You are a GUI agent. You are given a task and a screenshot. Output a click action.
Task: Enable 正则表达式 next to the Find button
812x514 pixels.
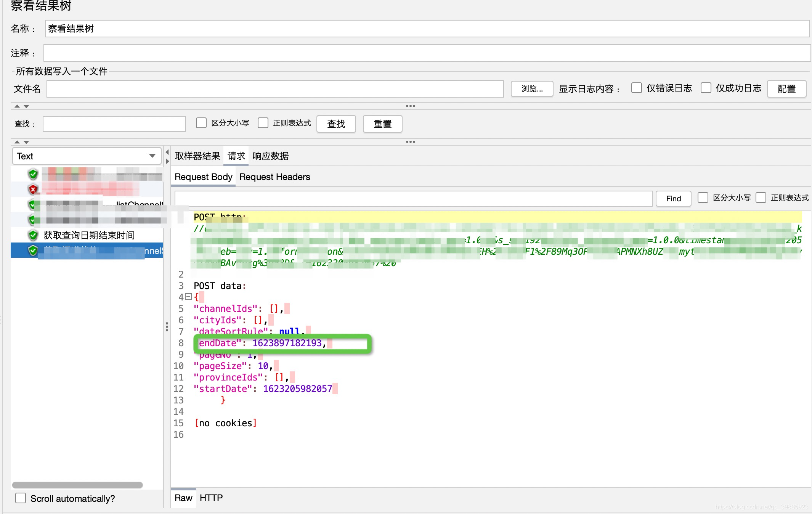coord(761,198)
